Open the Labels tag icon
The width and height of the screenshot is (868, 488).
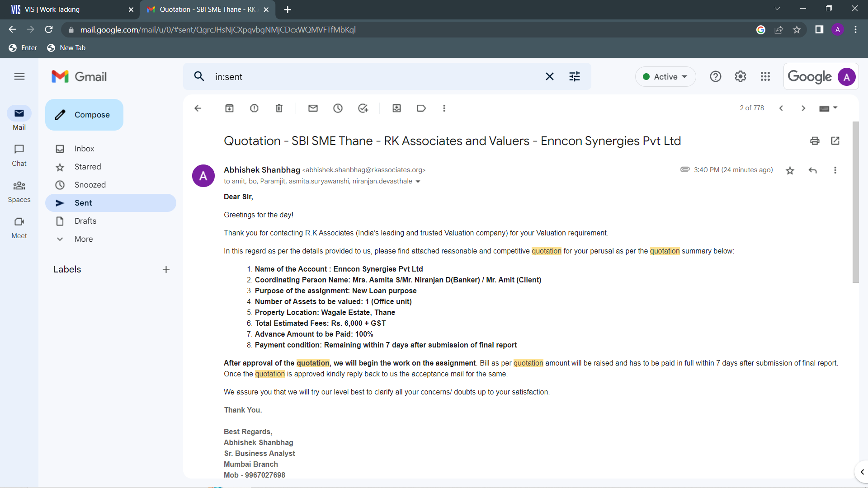coord(421,108)
